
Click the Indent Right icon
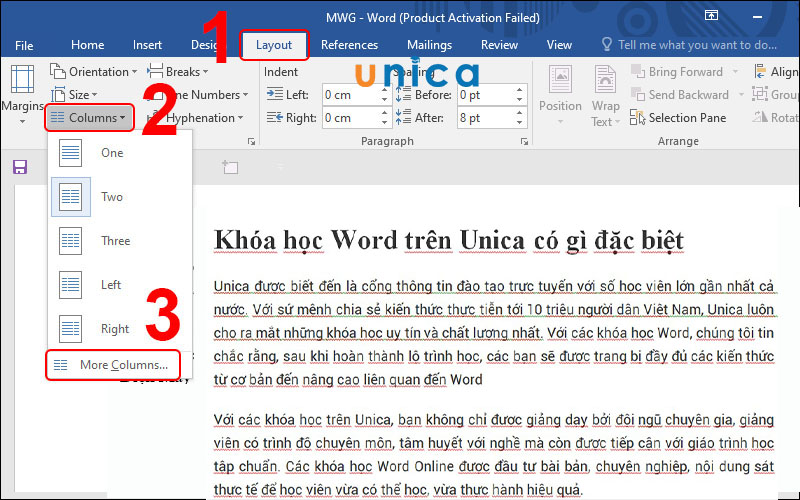[x=274, y=118]
